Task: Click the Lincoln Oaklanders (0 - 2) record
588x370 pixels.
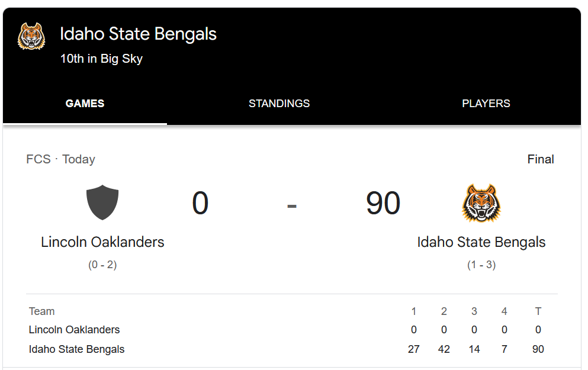Action: (102, 265)
